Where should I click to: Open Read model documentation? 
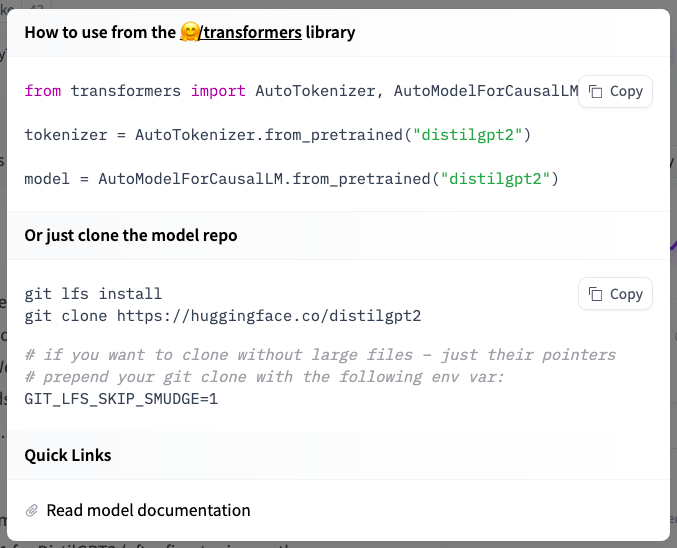point(148,510)
